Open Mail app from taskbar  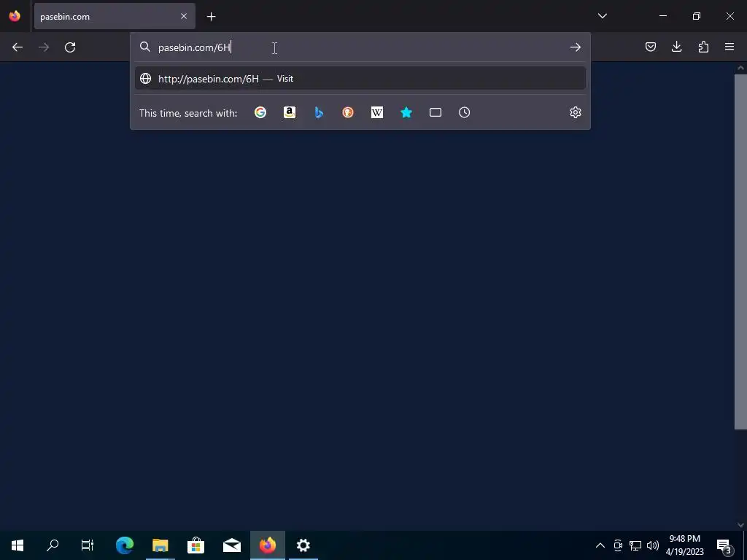pyautogui.click(x=231, y=545)
